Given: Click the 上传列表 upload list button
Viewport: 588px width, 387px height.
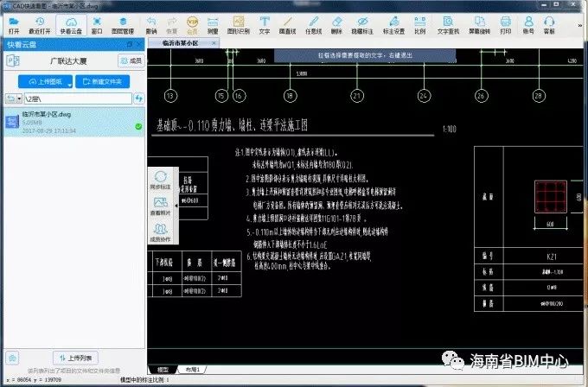Looking at the screenshot, I should 76,358.
